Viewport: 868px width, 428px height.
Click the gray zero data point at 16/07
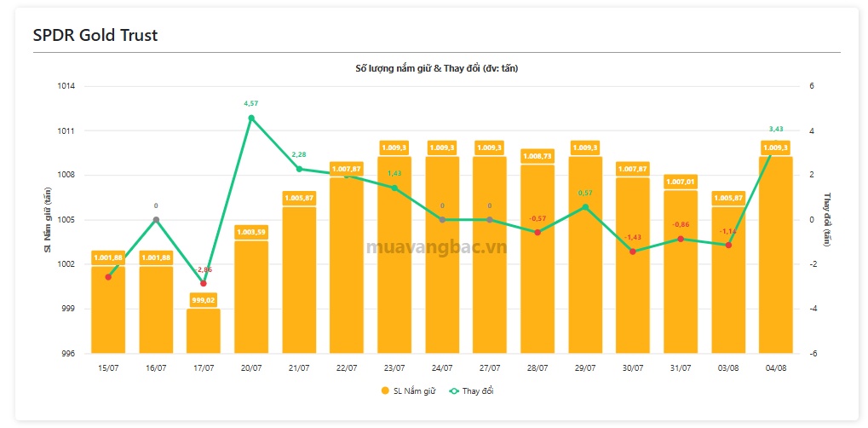click(x=156, y=220)
